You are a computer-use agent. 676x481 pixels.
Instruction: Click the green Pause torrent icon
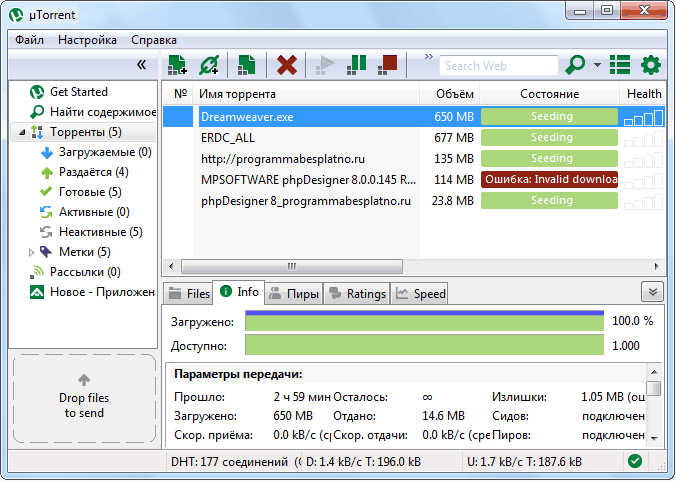point(357,65)
